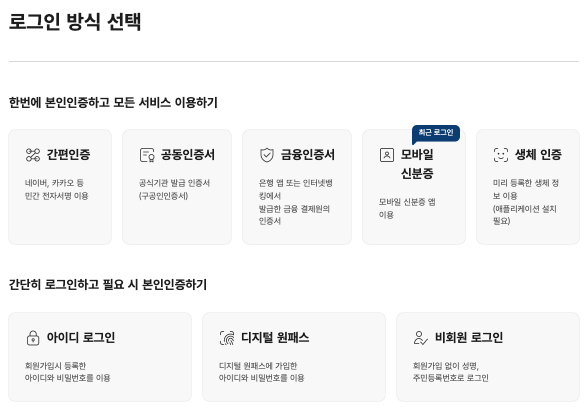Select the 간편인증 login title

68,155
